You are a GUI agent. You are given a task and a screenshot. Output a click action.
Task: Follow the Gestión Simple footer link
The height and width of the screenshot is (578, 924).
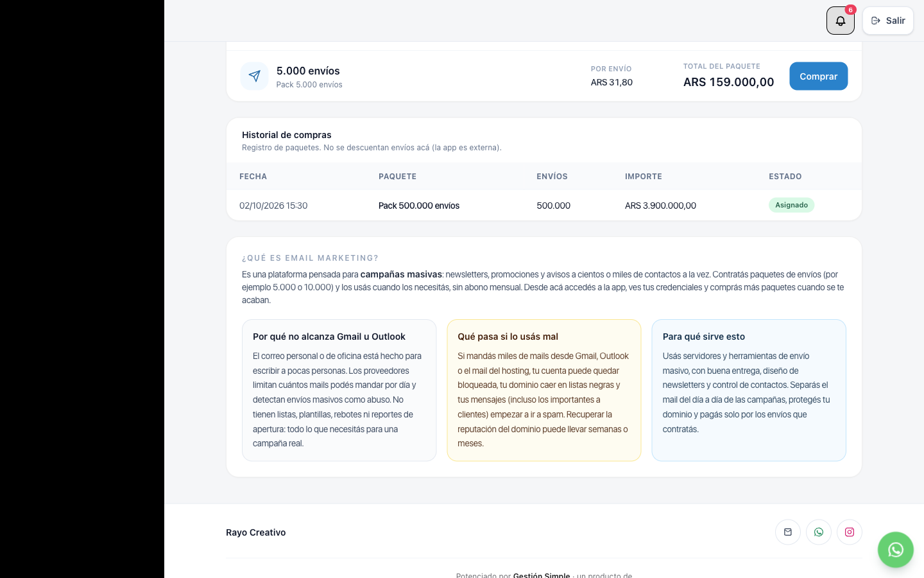click(542, 575)
